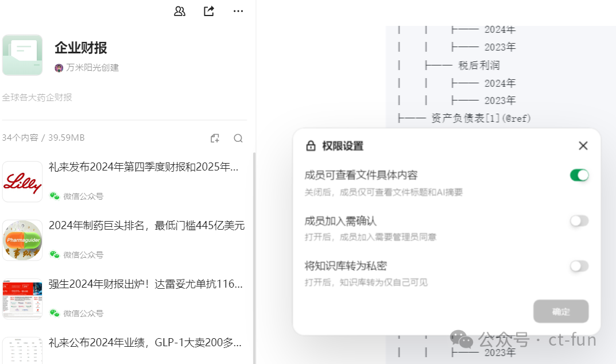Enable the 成员加入需确认 switch
Screen dimensions: 616x364
point(579,221)
